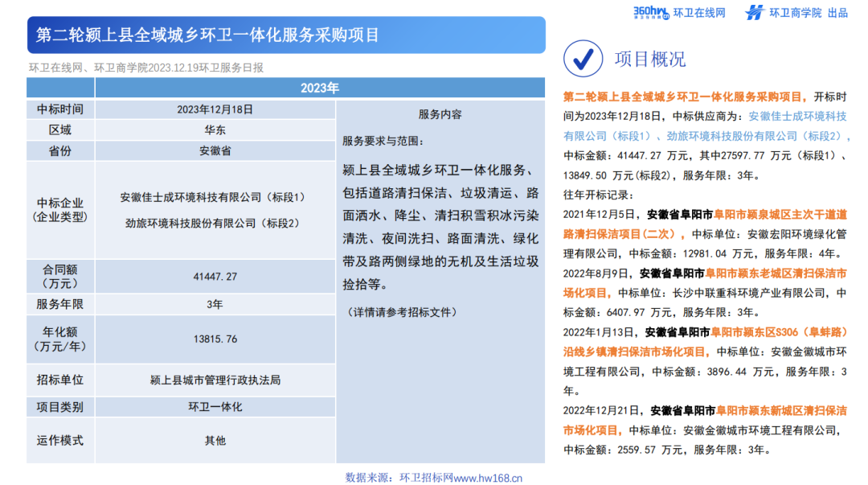Click the 中标时间 row label
The height and width of the screenshot is (485, 868).
[x=60, y=109]
